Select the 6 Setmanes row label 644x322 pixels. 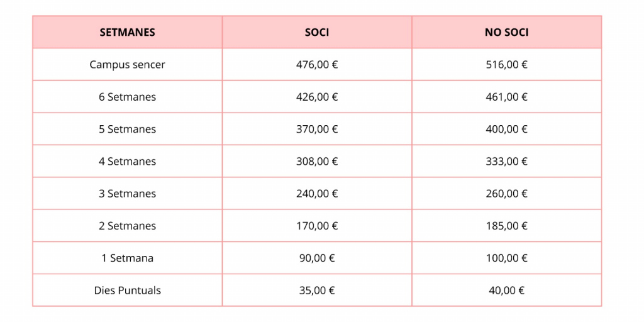click(127, 97)
